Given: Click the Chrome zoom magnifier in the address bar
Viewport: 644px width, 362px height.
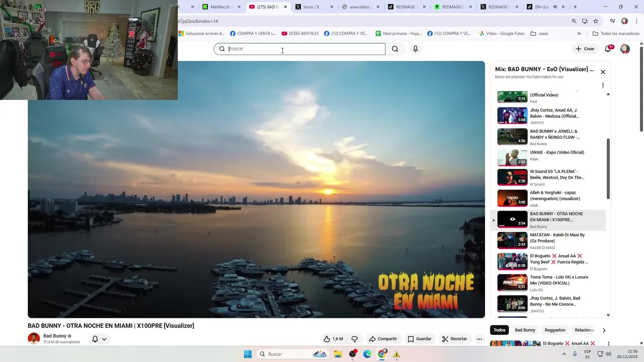Looking at the screenshot, I should tap(574, 21).
